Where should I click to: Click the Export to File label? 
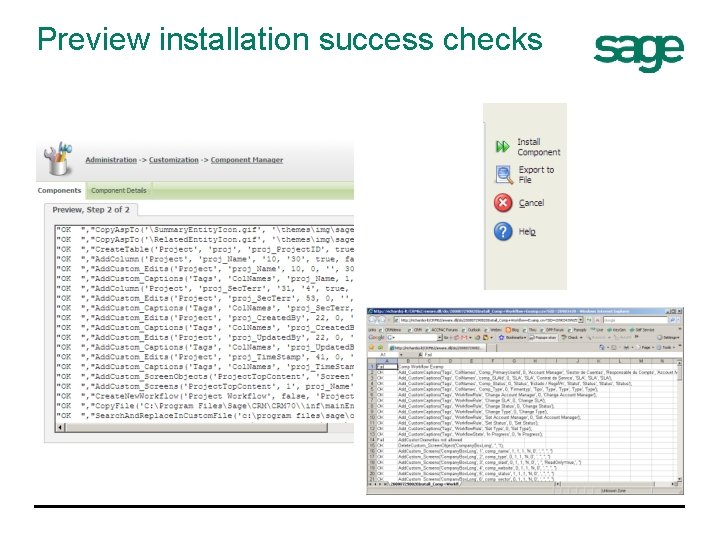pos(536,174)
